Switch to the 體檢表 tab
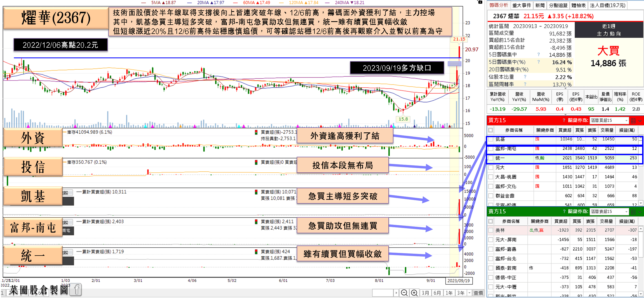 point(579,5)
